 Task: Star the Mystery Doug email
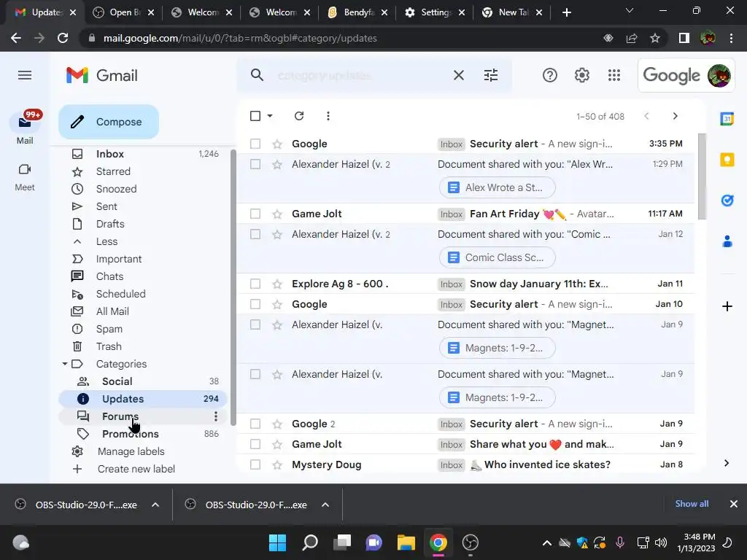point(277,464)
